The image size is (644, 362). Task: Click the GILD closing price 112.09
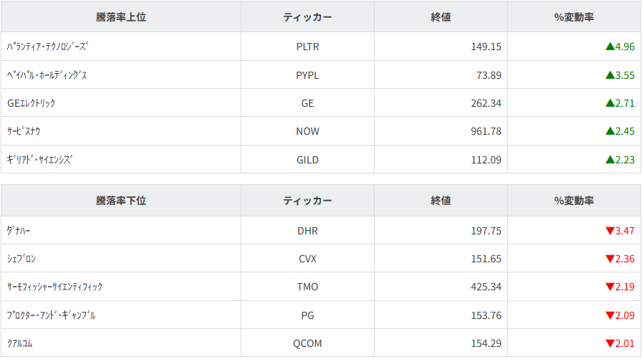[x=486, y=160]
